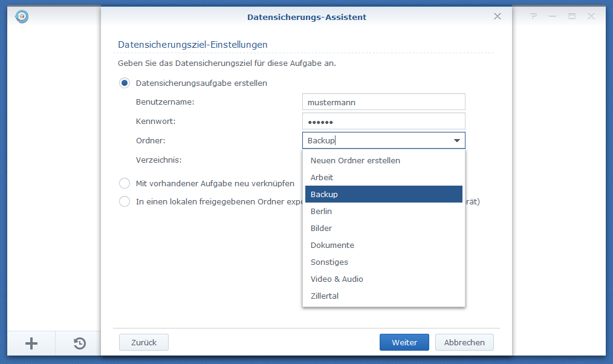
Task: Choose Dokumente as the target folder
Action: tap(332, 245)
